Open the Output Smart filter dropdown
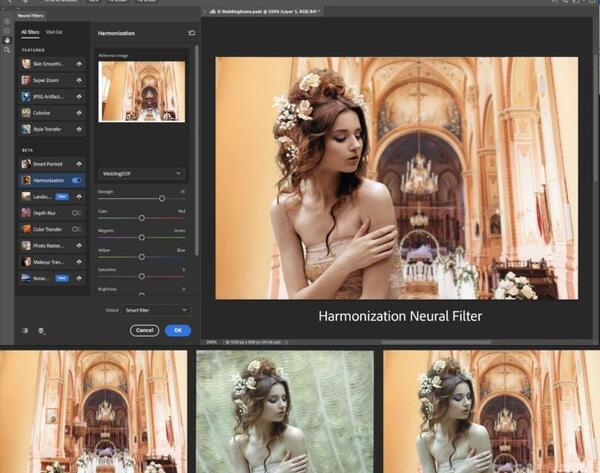600x473 pixels. click(156, 310)
